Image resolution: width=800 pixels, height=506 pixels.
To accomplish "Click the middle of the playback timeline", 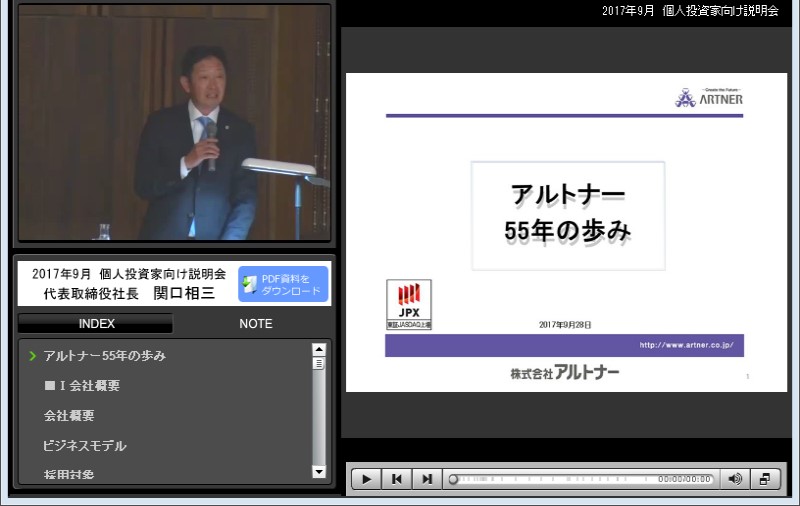I will click(x=581, y=479).
